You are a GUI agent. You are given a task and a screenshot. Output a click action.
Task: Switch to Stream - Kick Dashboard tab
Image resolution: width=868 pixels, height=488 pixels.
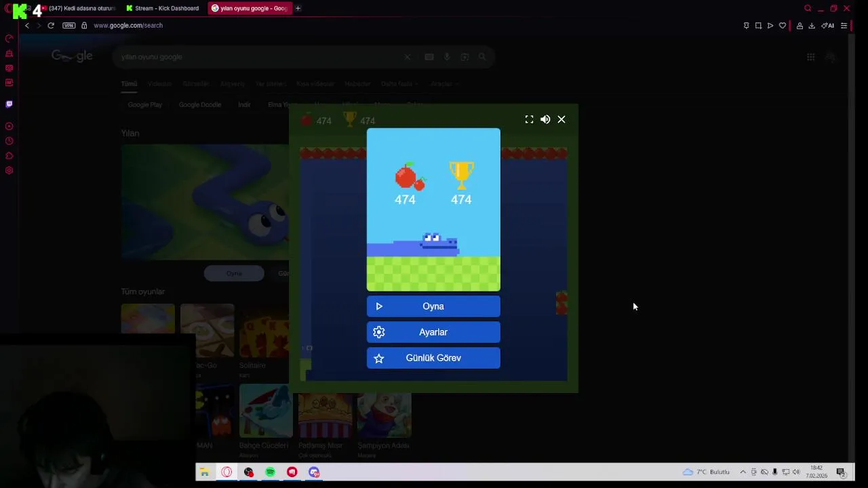pos(163,8)
